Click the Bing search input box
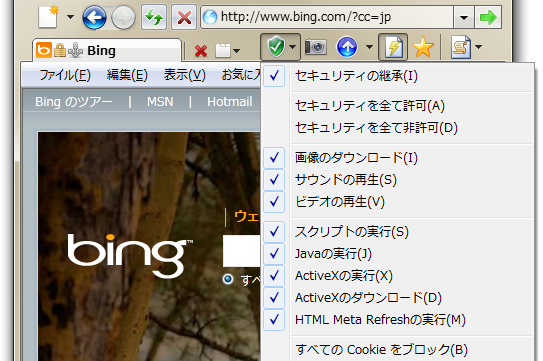Image resolution: width=543 pixels, height=361 pixels. coord(242,251)
